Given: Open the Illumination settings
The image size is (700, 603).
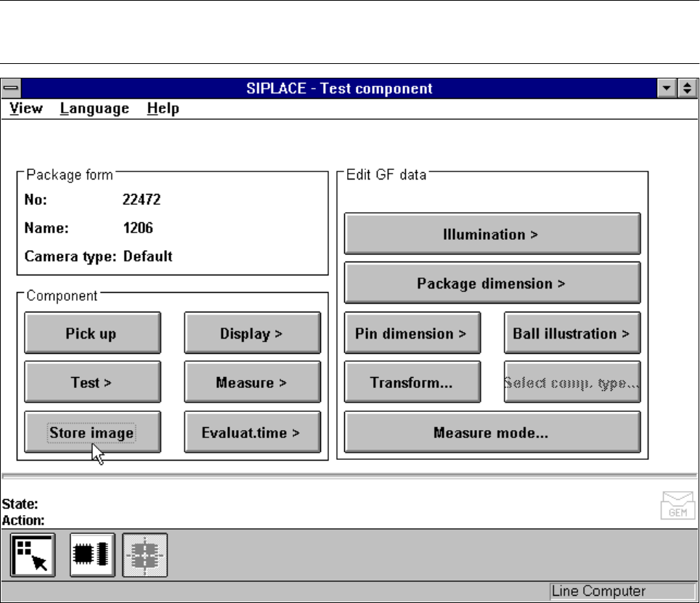Looking at the screenshot, I should [492, 235].
